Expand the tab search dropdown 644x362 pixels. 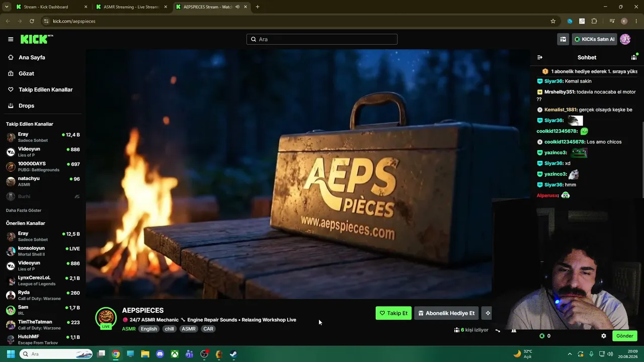pyautogui.click(x=7, y=7)
